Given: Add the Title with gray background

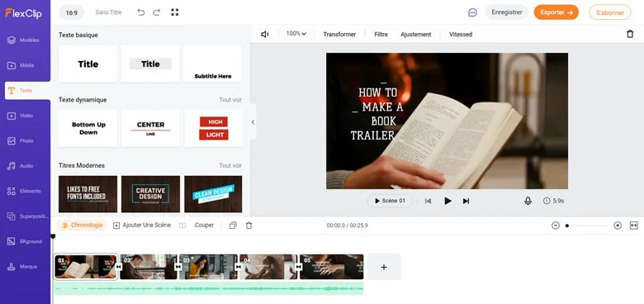Looking at the screenshot, I should click(150, 64).
